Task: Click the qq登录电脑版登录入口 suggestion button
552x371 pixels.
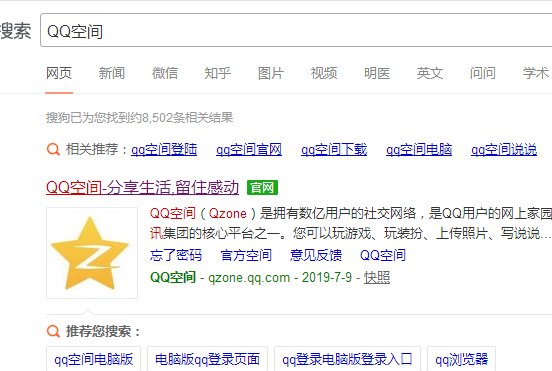Action: tap(347, 359)
